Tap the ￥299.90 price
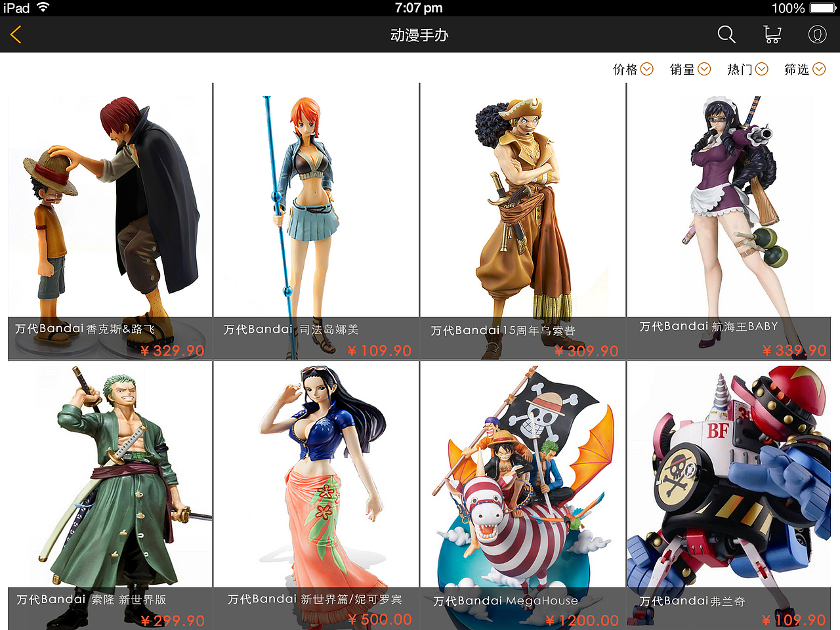 point(173,620)
